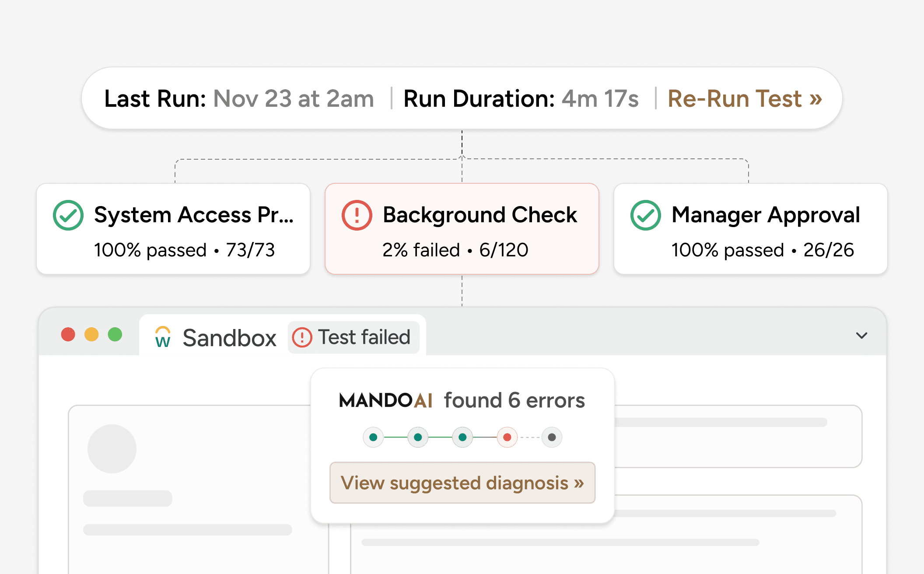Click the red warning icon in Test failed badge
The width and height of the screenshot is (924, 574).
(x=302, y=337)
